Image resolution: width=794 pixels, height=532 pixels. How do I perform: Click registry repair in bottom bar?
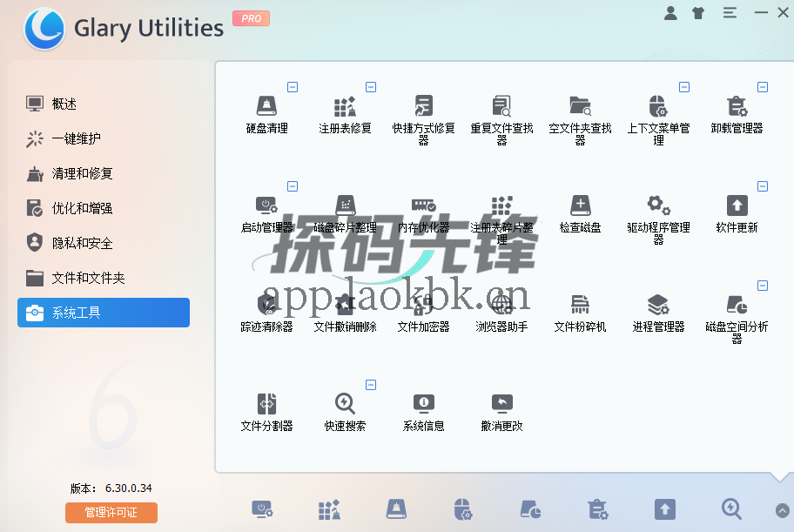pyautogui.click(x=329, y=509)
